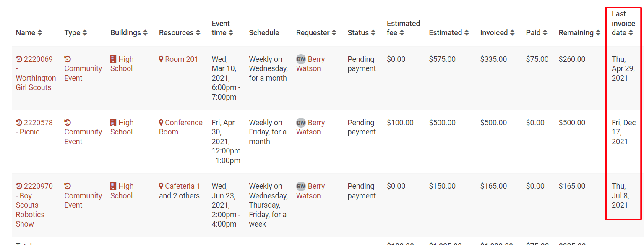Click the recurring icon beside 2220069

19,59
